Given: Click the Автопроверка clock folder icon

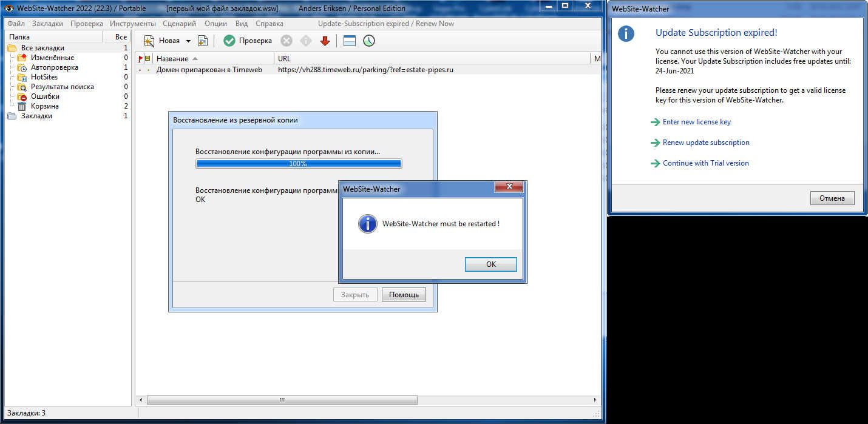Looking at the screenshot, I should tap(22, 67).
